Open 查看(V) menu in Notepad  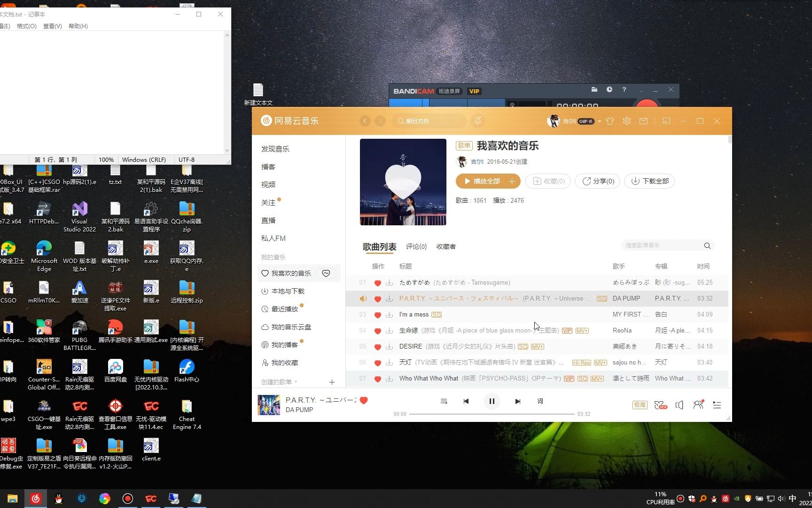pos(53,26)
